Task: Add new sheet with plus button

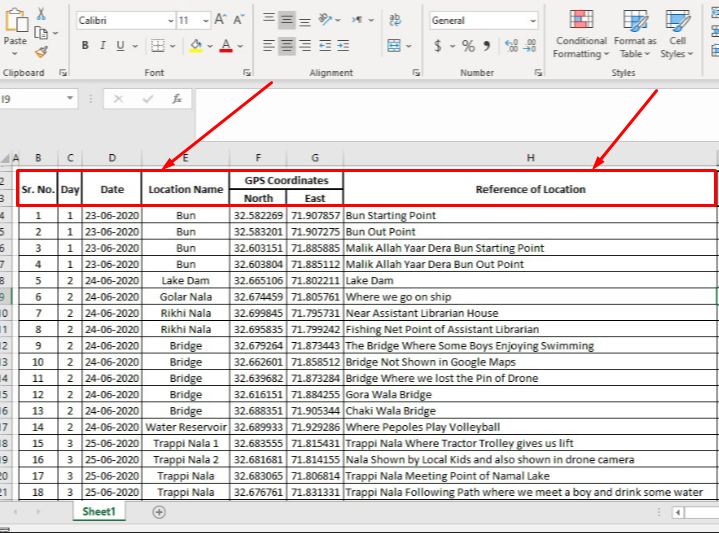Action: 159,512
